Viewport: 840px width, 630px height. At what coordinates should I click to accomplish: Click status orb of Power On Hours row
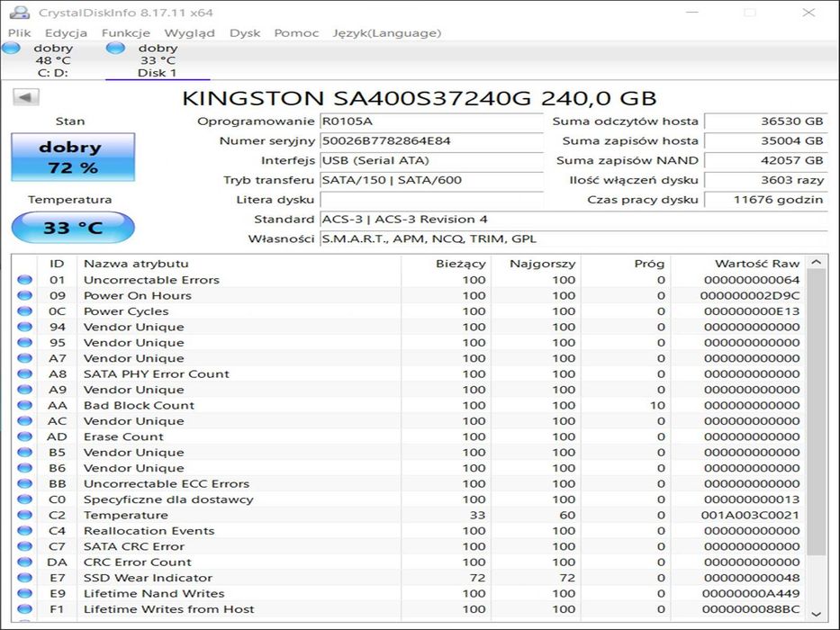pyautogui.click(x=24, y=295)
